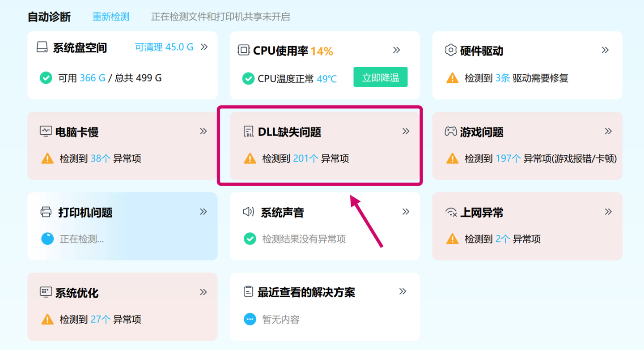The width and height of the screenshot is (644, 350).
Task: Expand the 最近查看的解决方案 card
Action: (x=403, y=292)
